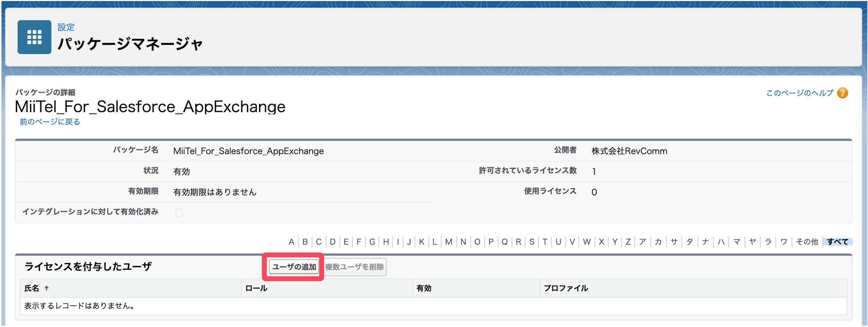Filter users by letter V
This screenshot has height=327, width=868.
[572, 242]
